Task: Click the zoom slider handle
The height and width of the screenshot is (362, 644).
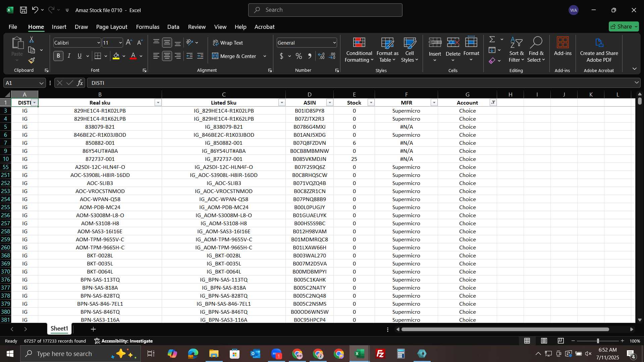Action: click(598, 341)
